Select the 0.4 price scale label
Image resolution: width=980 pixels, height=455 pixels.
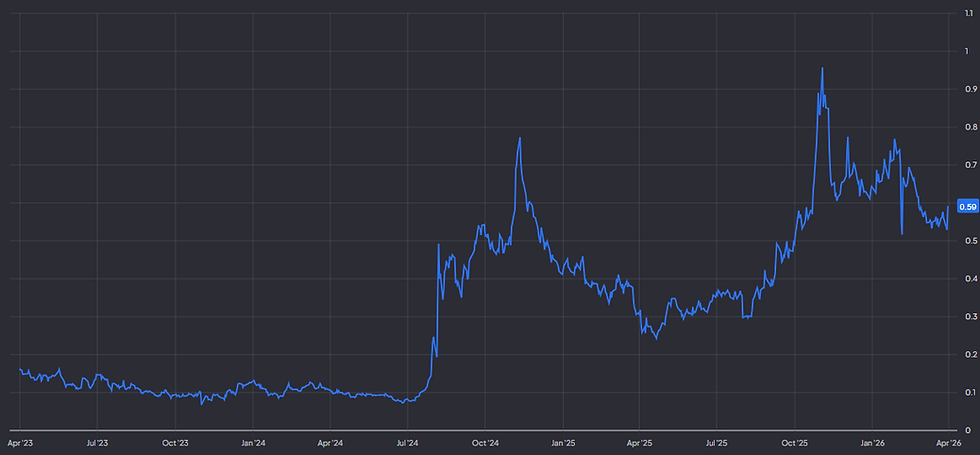(969, 279)
